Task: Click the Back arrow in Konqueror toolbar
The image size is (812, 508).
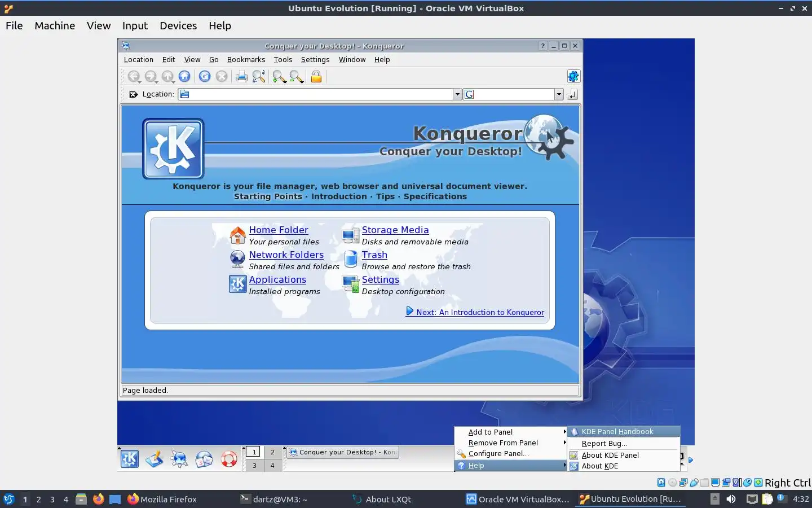Action: [x=134, y=77]
